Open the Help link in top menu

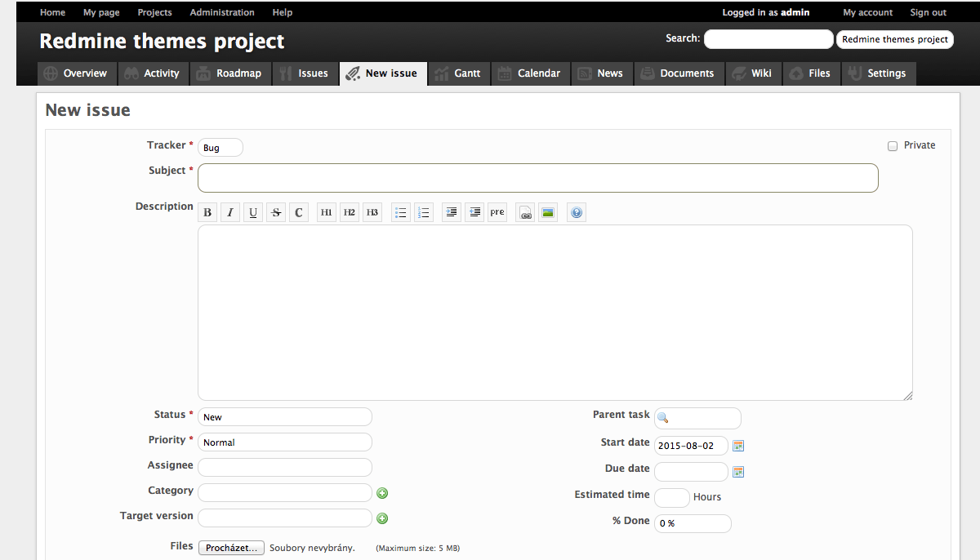[283, 12]
